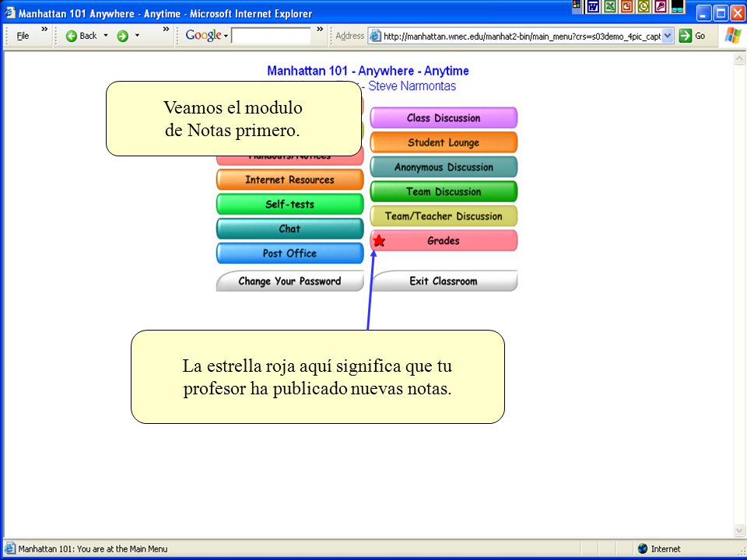Image resolution: width=747 pixels, height=560 pixels.
Task: Click the black desktop icon in shortcut bar
Action: 677,6
